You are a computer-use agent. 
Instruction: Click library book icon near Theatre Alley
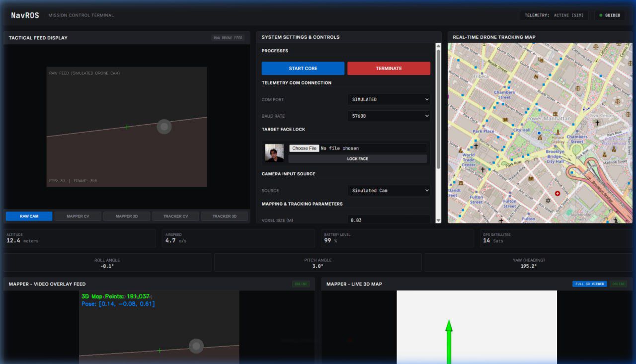531,179
